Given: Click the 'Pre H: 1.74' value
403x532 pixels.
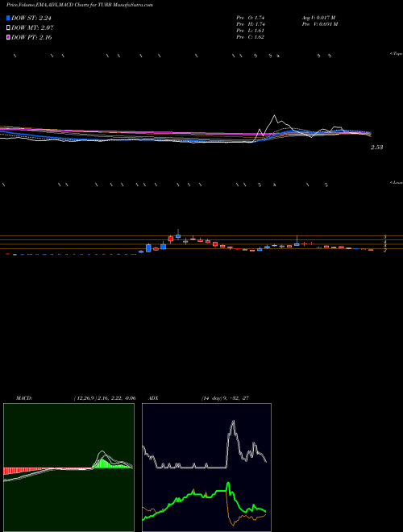Looking at the screenshot, I should pyautogui.click(x=251, y=24).
